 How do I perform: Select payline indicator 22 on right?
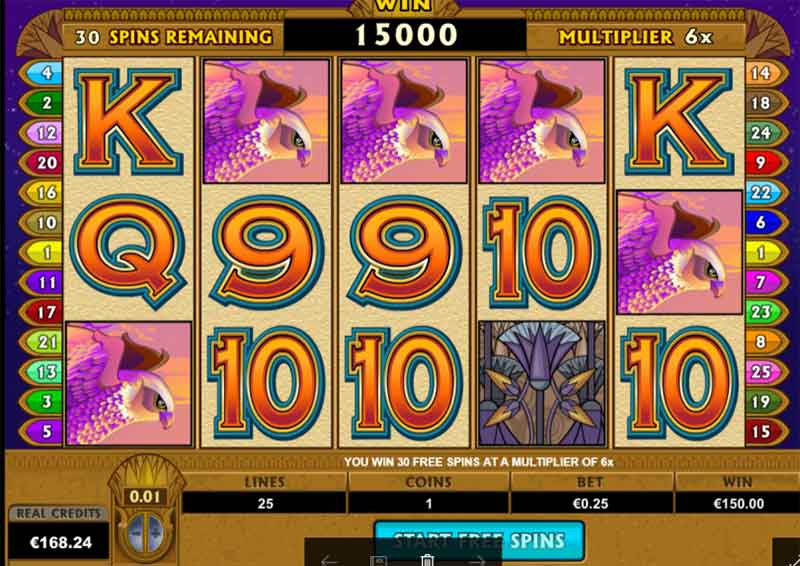click(x=766, y=193)
